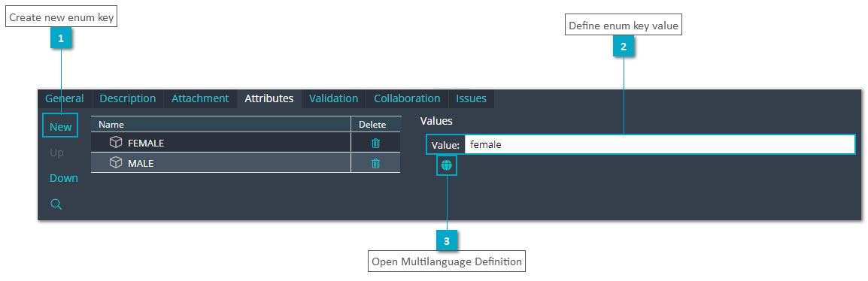The height and width of the screenshot is (281, 868).
Task: Open the multilanguage definition globe icon
Action: tap(447, 165)
